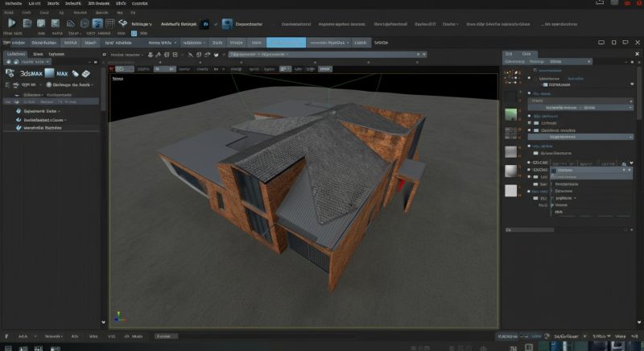Screen dimensions: 644x351
Task: Select highlighted row in right panel dropdown list
Action: click(592, 170)
